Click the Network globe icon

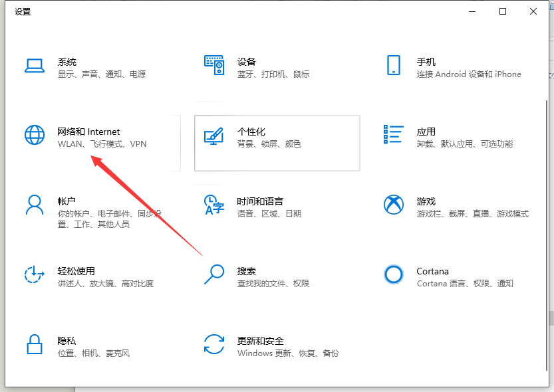[34, 135]
